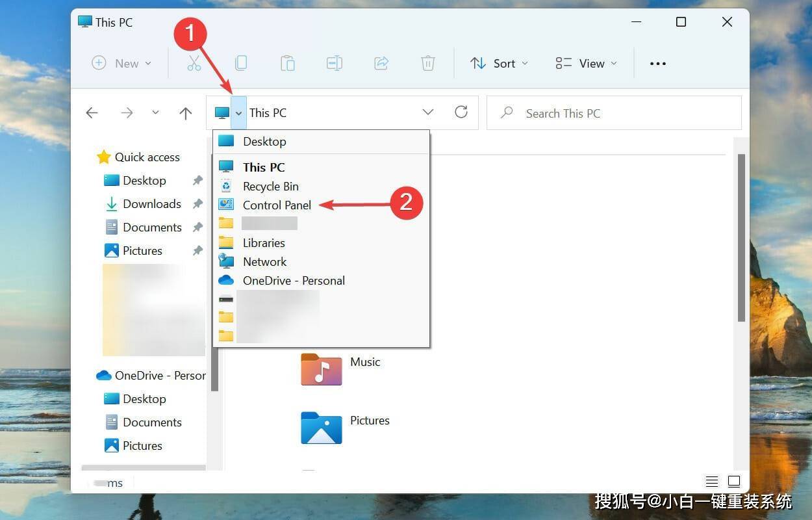Expand the address bar history dropdown
812x520 pixels.
pyautogui.click(x=428, y=112)
